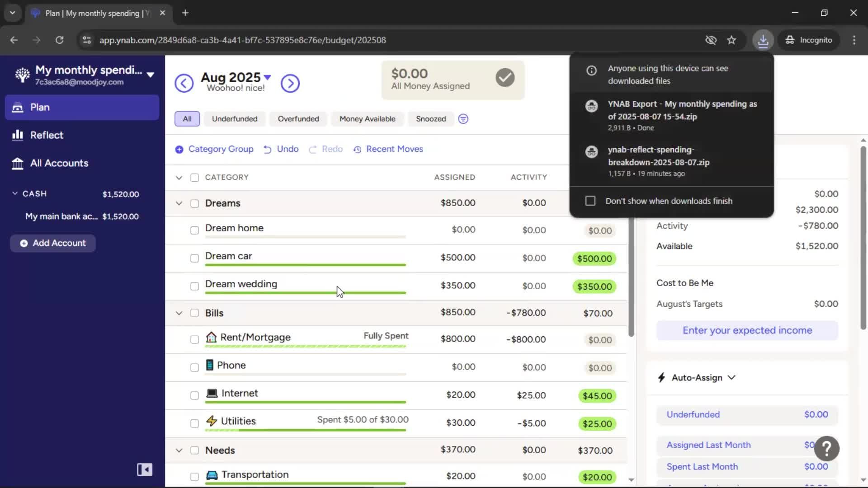Click Dream car progress bar
Image resolution: width=868 pixels, height=488 pixels.
pos(306,265)
